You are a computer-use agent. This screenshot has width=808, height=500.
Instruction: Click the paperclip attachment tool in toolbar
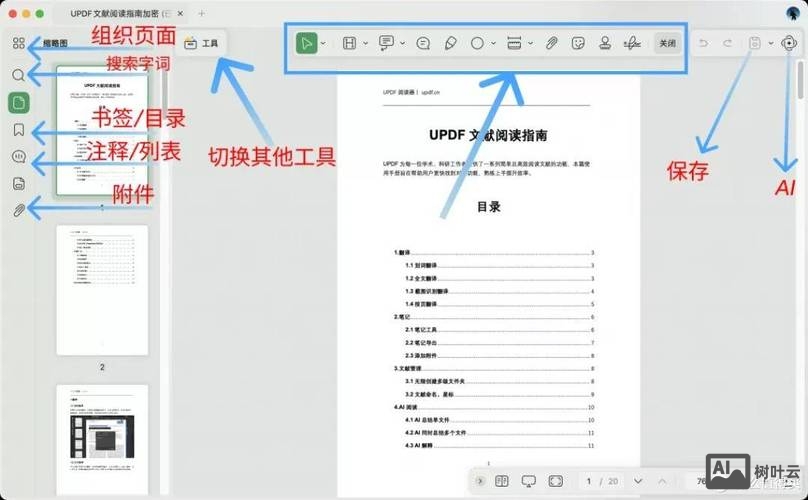[551, 43]
